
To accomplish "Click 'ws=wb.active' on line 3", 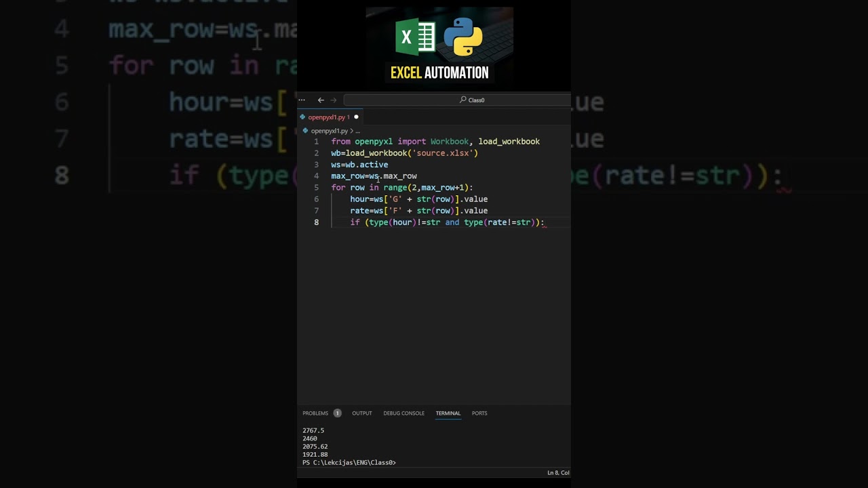I will click(359, 165).
